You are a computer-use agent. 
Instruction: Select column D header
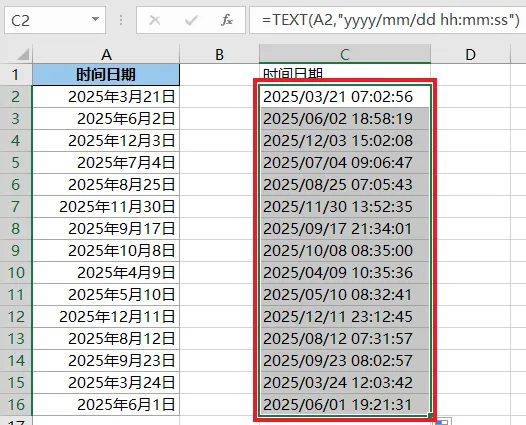[470, 54]
